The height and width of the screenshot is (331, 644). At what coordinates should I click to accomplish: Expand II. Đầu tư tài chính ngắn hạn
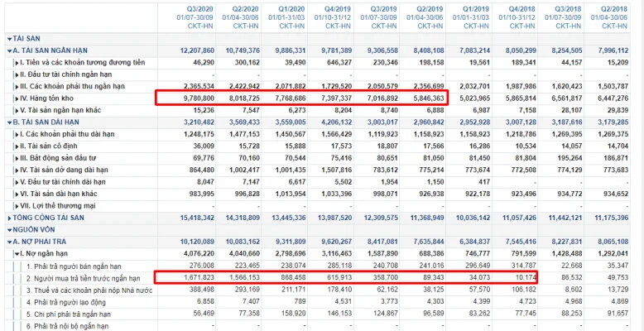click(17, 74)
